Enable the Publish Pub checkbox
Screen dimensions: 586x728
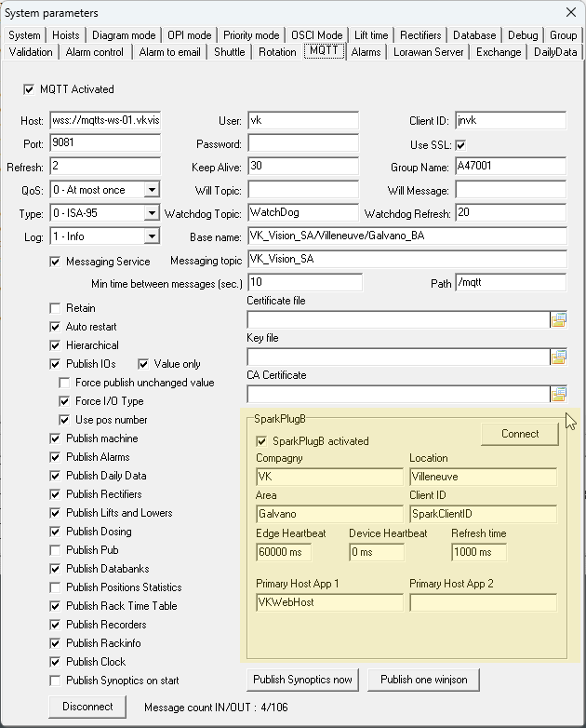[55, 550]
